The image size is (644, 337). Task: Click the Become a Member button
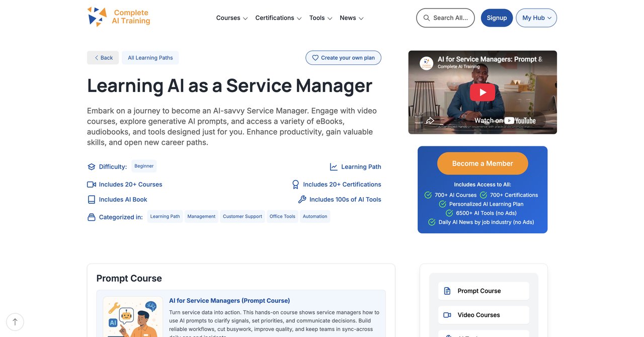(482, 163)
